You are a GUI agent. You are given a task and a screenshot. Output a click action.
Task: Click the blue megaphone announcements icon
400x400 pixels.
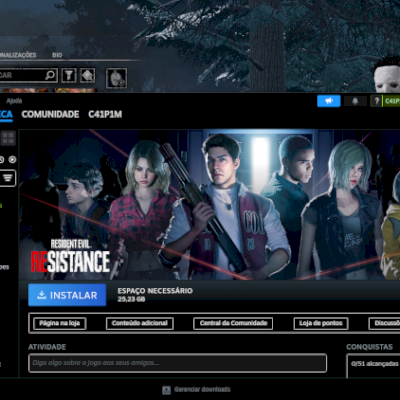coord(329,101)
